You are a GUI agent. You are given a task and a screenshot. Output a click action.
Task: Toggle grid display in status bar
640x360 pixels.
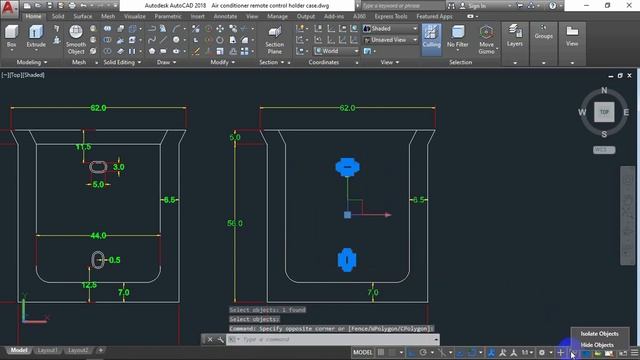(x=381, y=353)
